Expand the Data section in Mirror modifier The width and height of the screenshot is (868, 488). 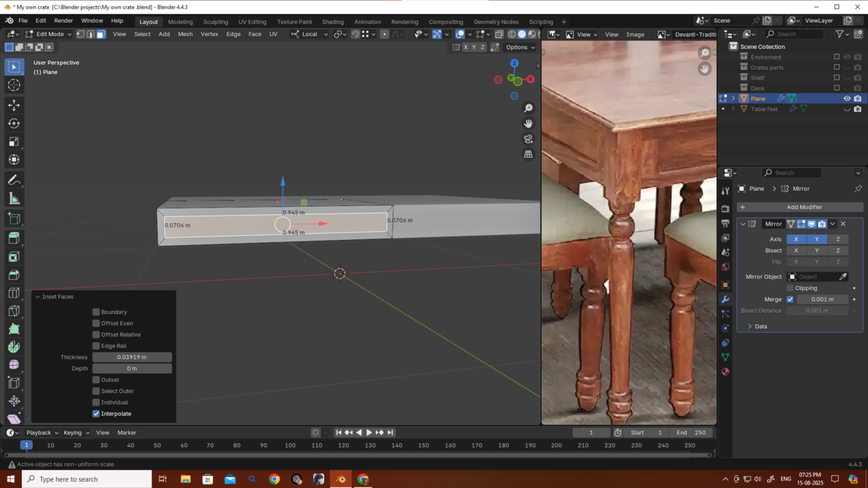[x=760, y=327]
